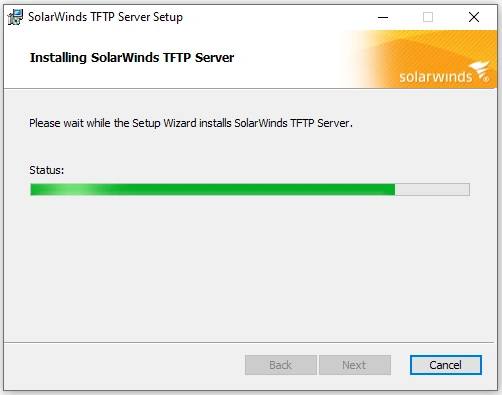
Task: Click the solarwinds wordmark in the banner
Action: click(x=436, y=77)
